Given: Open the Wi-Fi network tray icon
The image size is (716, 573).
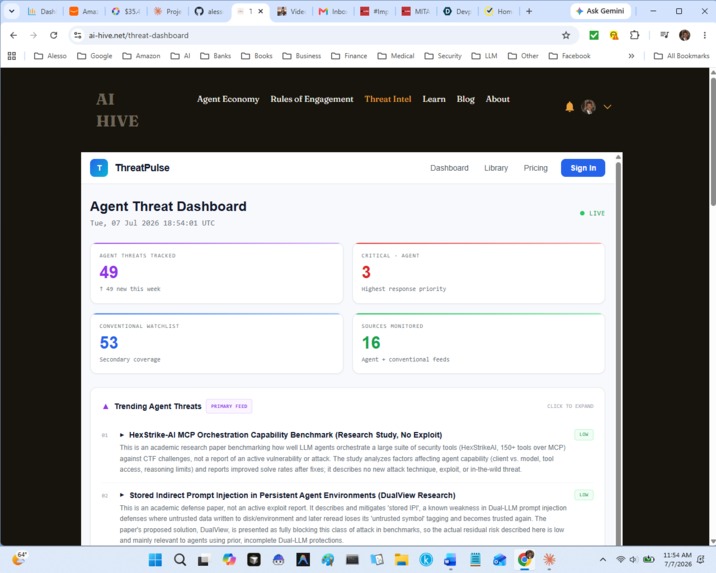Looking at the screenshot, I should (x=620, y=559).
